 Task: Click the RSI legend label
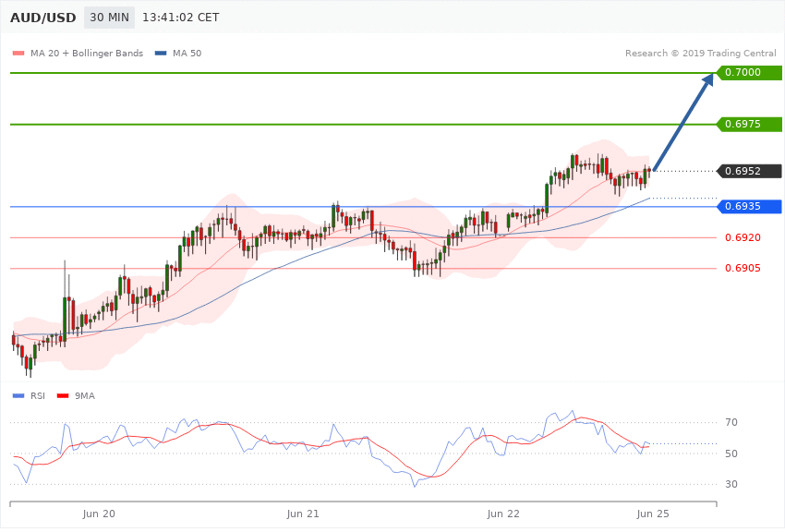tap(38, 396)
